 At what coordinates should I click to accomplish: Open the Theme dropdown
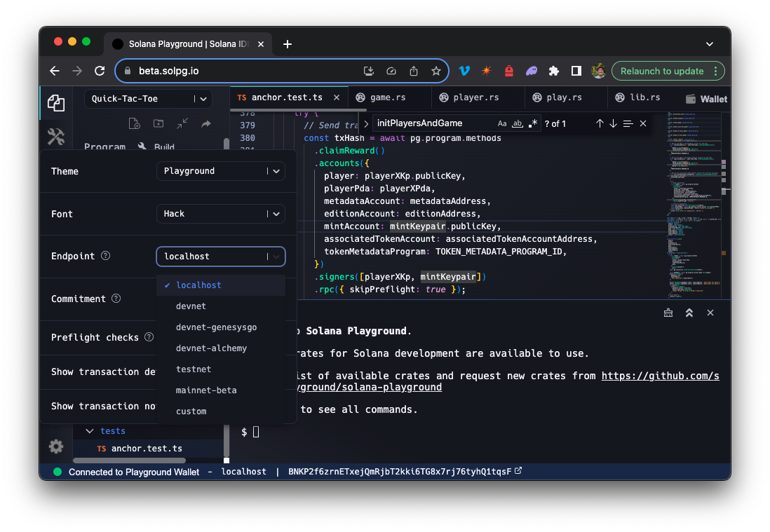(220, 171)
